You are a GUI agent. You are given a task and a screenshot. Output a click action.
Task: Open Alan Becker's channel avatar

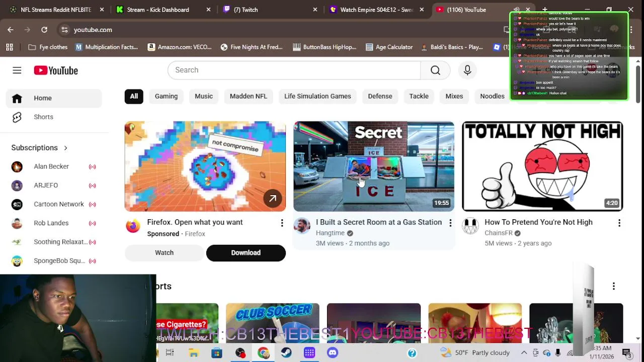click(17, 166)
